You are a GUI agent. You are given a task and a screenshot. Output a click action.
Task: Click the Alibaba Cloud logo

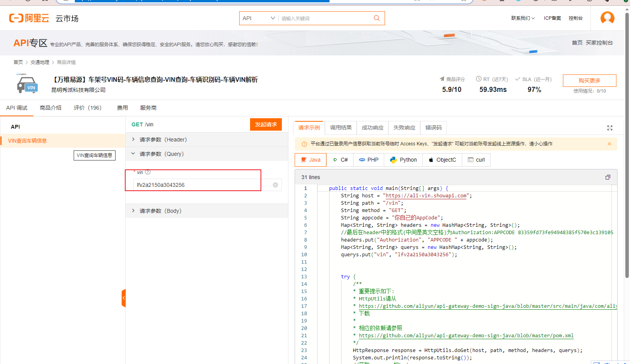pos(29,18)
